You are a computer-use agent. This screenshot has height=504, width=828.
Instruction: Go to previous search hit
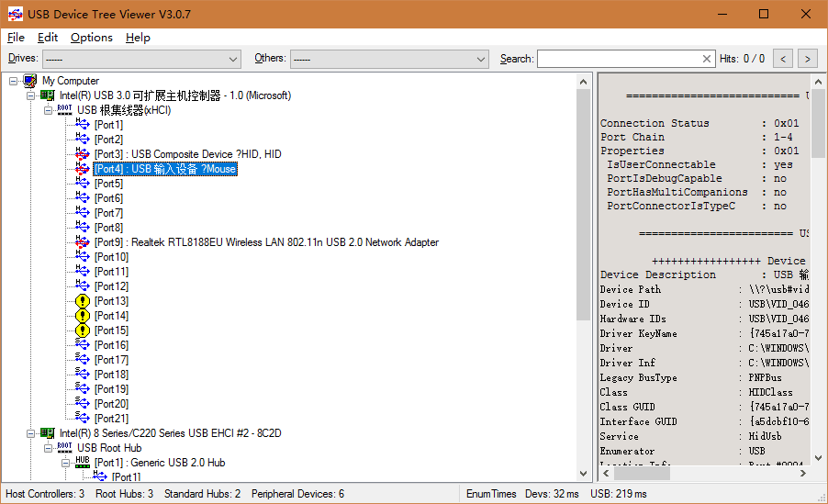(783, 59)
